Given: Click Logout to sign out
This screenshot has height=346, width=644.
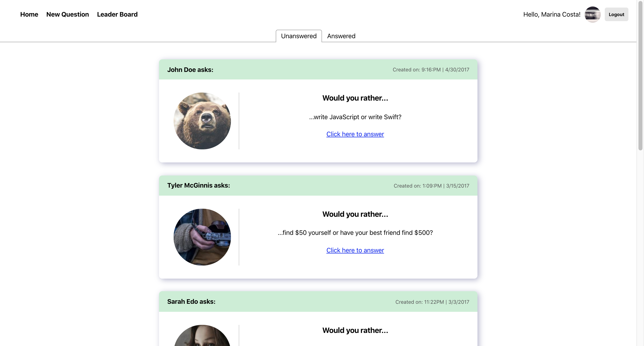Looking at the screenshot, I should click(616, 14).
